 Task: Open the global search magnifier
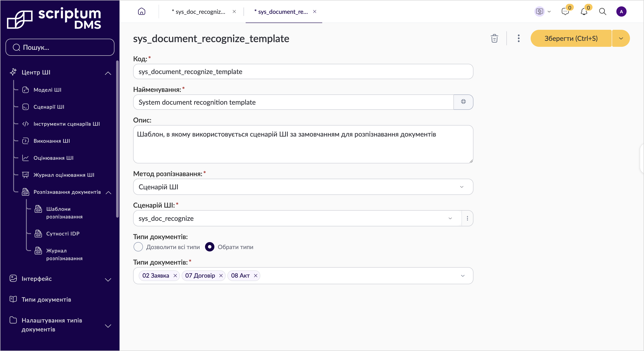(x=603, y=11)
